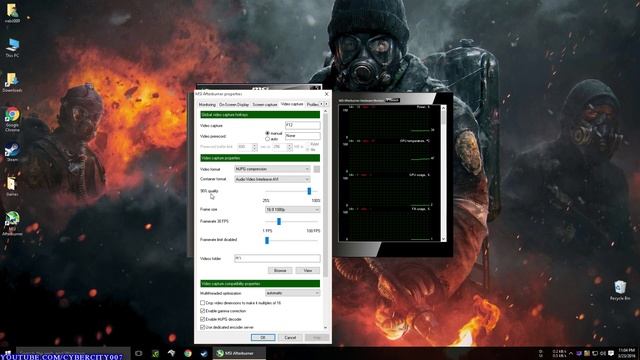Launch Steam from desktop shortcut
640x360 pixels.
coord(12,152)
